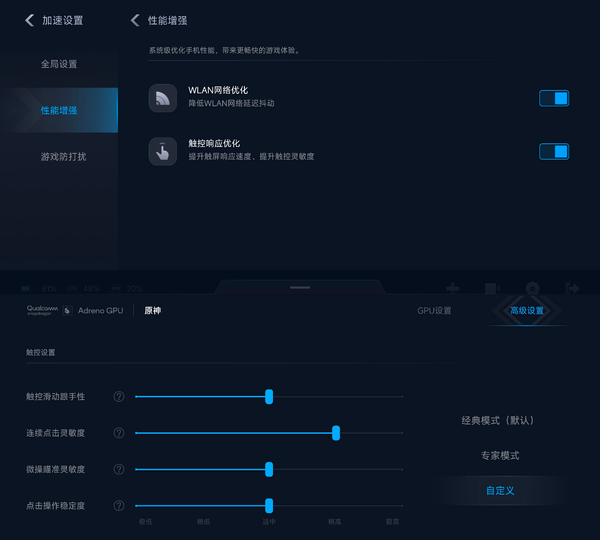Click the dimmed screen record camera icon

(492, 288)
